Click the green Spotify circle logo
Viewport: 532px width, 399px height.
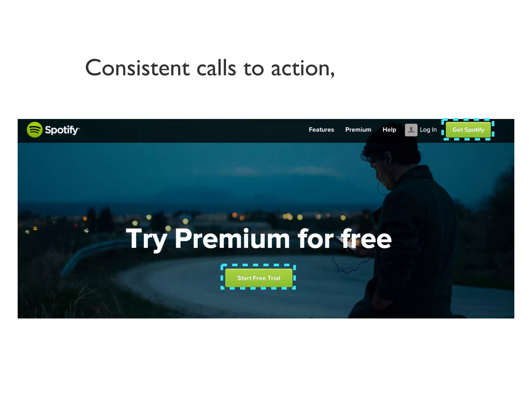click(x=35, y=130)
